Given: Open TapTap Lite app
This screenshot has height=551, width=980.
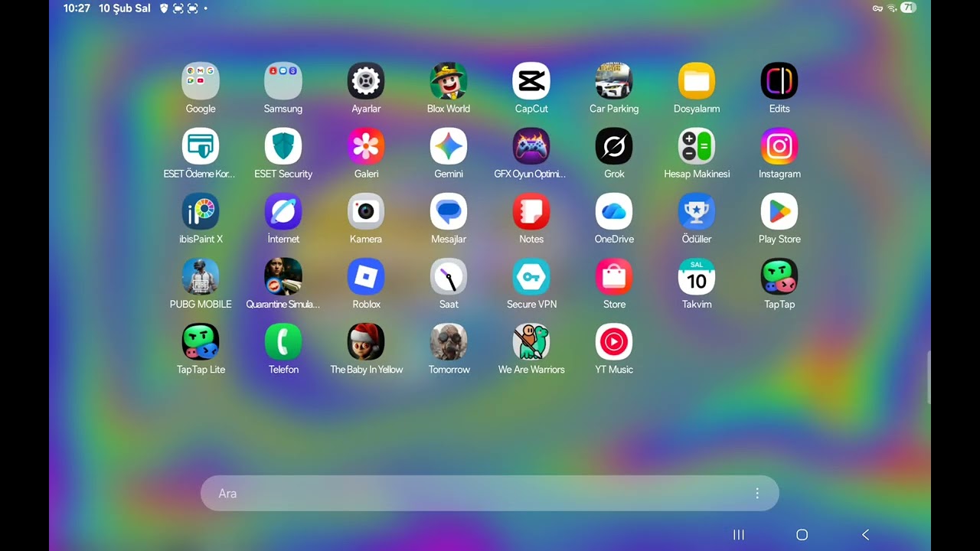Looking at the screenshot, I should 201,341.
